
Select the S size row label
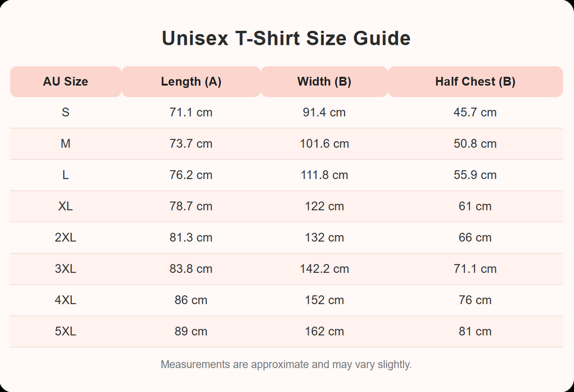(x=66, y=113)
